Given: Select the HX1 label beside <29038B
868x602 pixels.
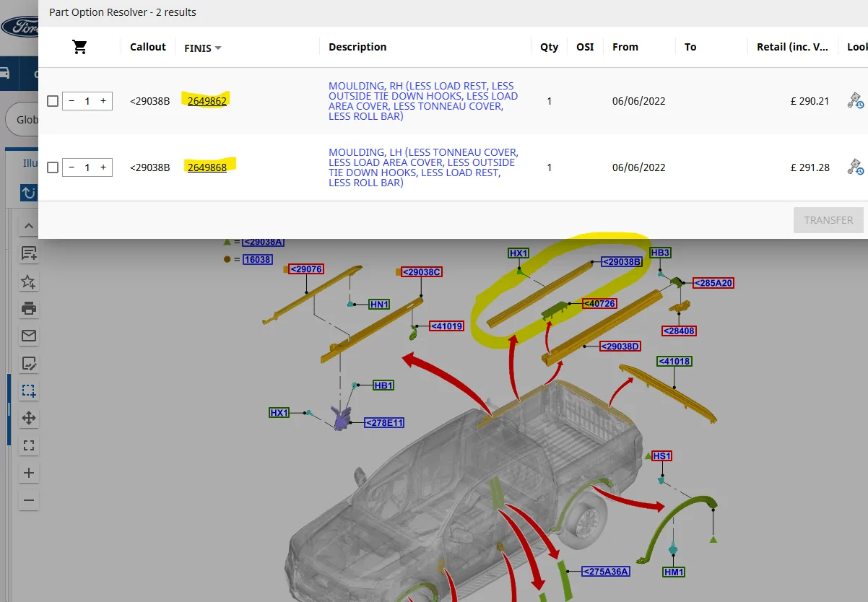Looking at the screenshot, I should (x=519, y=253).
